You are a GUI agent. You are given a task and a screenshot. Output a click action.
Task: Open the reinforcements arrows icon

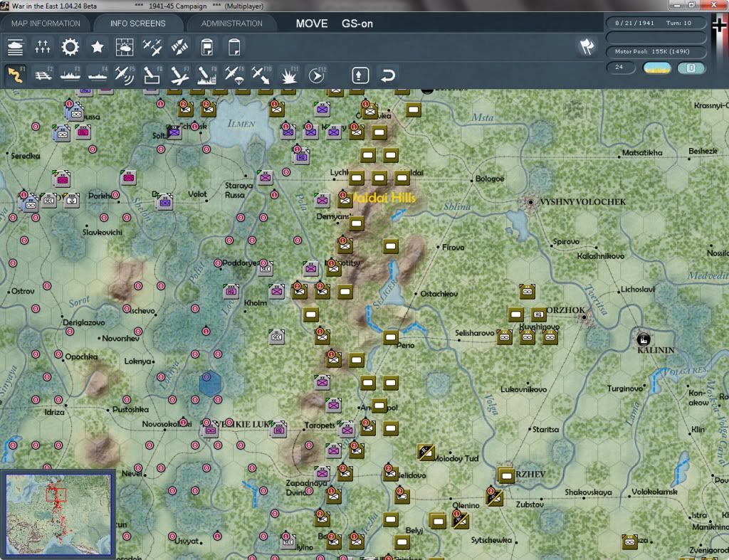179,48
